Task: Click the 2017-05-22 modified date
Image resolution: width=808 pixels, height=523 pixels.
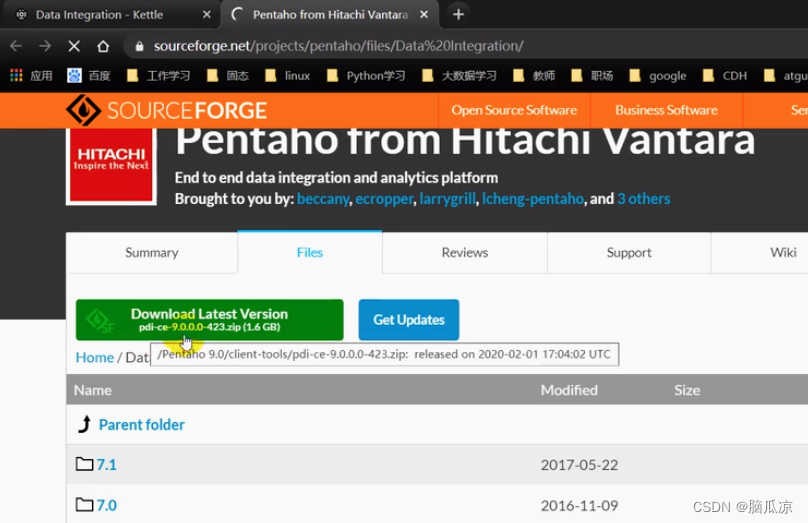Action: 579,465
